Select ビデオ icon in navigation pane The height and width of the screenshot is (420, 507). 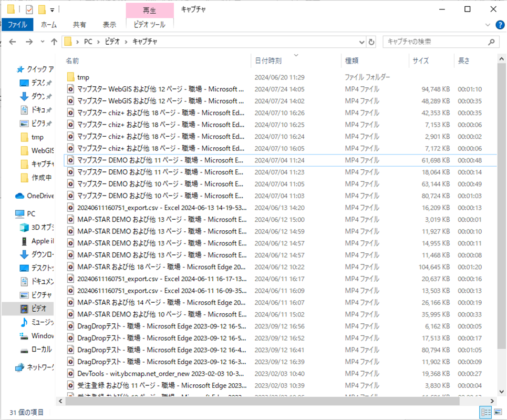tap(24, 309)
